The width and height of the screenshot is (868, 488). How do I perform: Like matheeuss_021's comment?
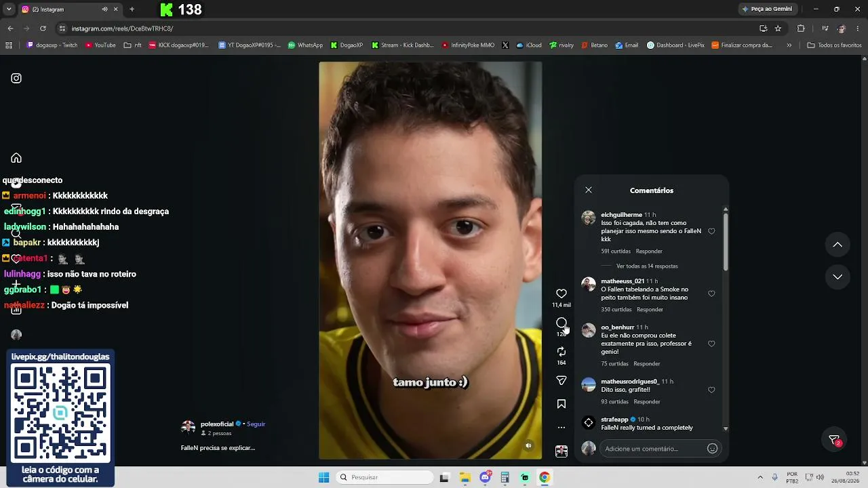[711, 293]
